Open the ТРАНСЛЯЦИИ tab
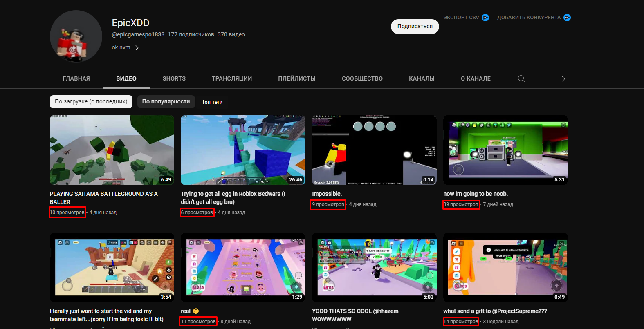This screenshot has width=644, height=329. tap(232, 78)
